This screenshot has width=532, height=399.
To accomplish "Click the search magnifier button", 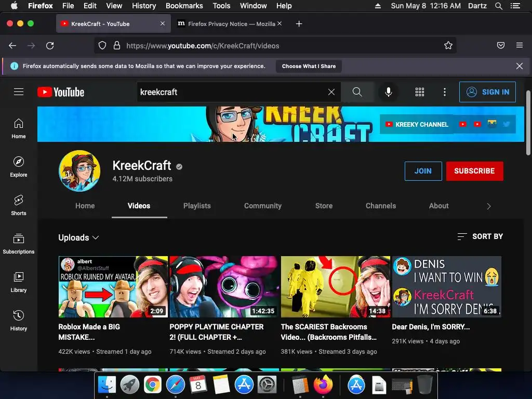I will tap(357, 92).
